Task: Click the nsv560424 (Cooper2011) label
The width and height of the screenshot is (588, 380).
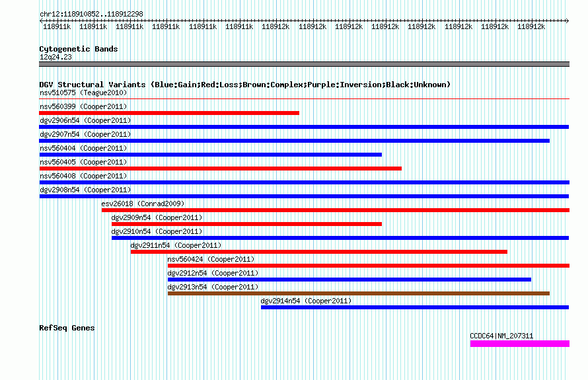Action: pyautogui.click(x=211, y=259)
